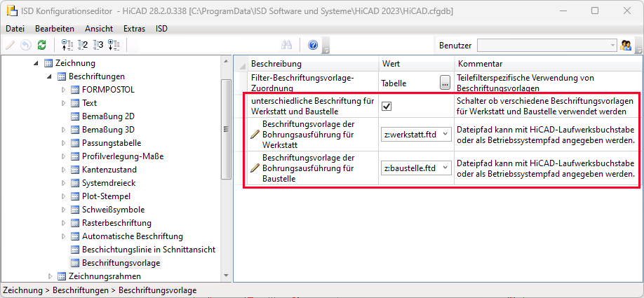The width and height of the screenshot is (644, 298).
Task: Click table icon beside Zeichnung node
Action: (x=48, y=63)
